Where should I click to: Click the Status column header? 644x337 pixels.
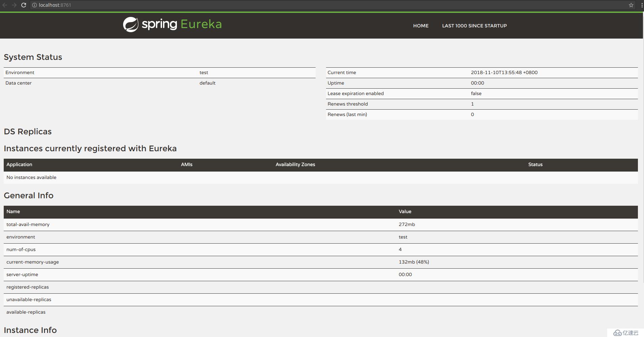point(535,164)
